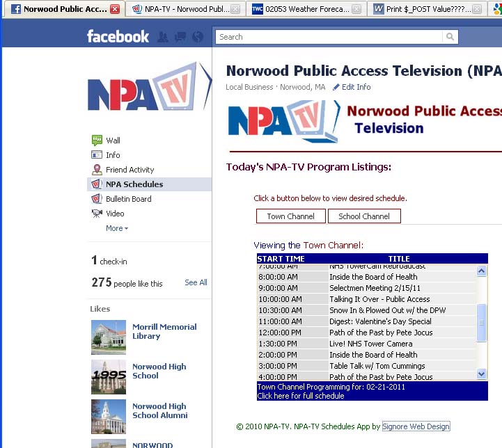Click here for full schedule link
The image size is (502, 448).
301,396
